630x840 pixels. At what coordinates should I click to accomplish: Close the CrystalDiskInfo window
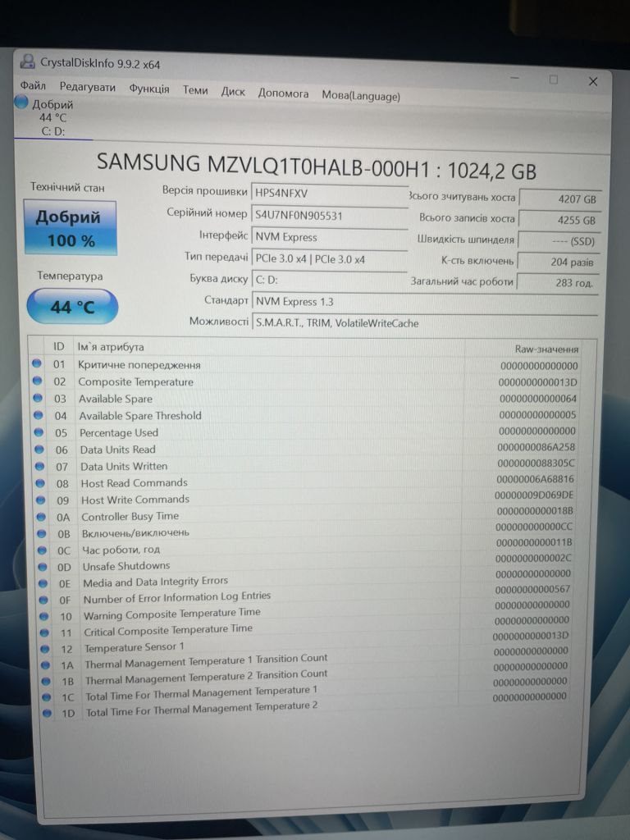593,81
